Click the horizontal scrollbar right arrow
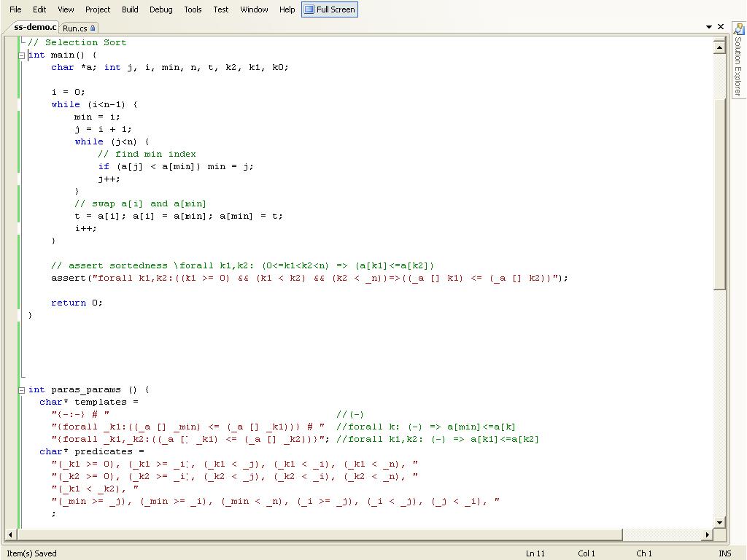The height and width of the screenshot is (560, 747). [x=708, y=534]
